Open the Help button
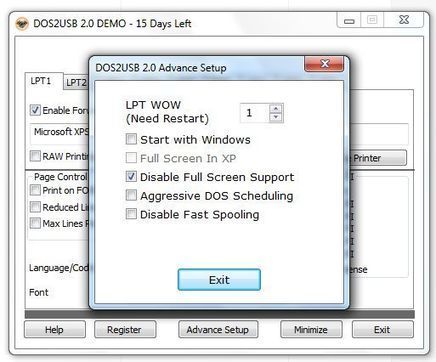This screenshot has height=362, width=436. [x=55, y=330]
